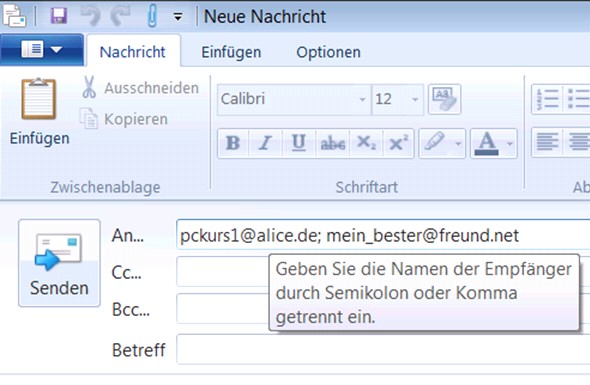Open the Optionen tab
This screenshot has height=385, width=590.
tap(328, 52)
